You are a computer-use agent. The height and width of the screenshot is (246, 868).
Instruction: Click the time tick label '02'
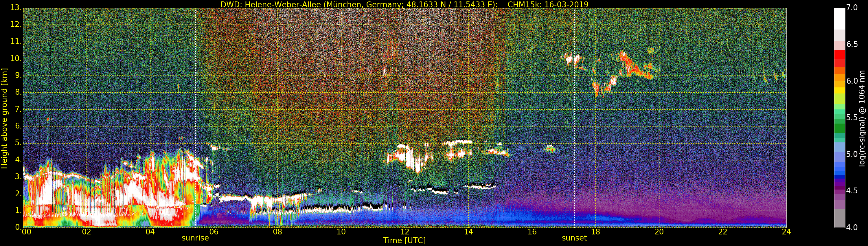(x=87, y=232)
